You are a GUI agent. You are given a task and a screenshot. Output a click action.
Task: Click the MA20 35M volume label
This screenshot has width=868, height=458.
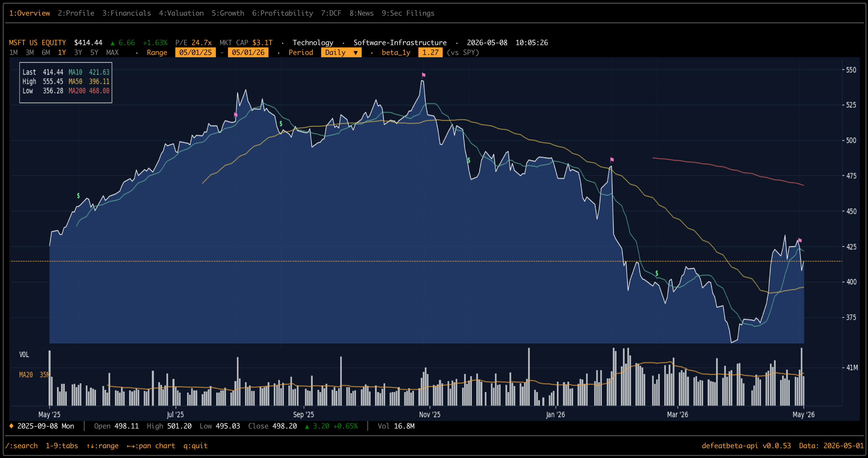point(34,375)
